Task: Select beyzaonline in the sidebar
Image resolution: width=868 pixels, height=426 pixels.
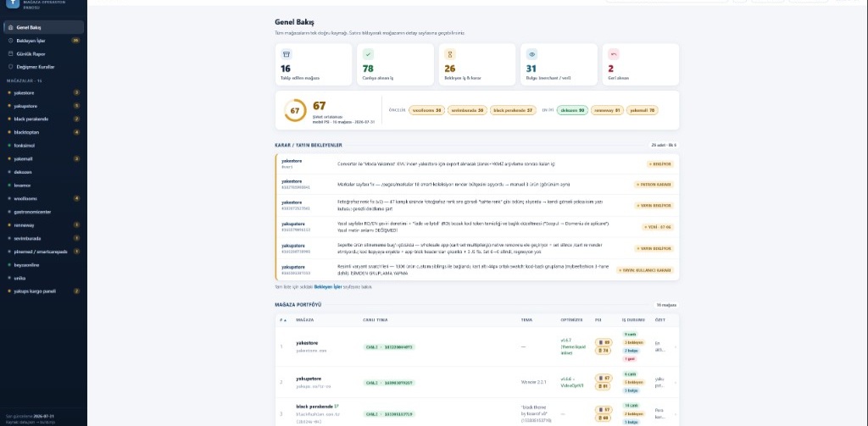Action: 44,264
